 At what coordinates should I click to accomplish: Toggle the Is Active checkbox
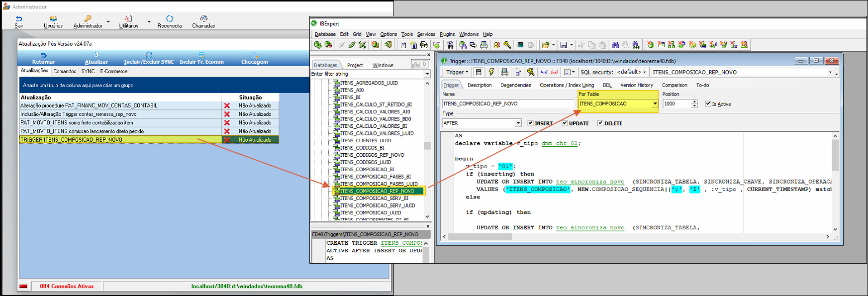[x=708, y=104]
